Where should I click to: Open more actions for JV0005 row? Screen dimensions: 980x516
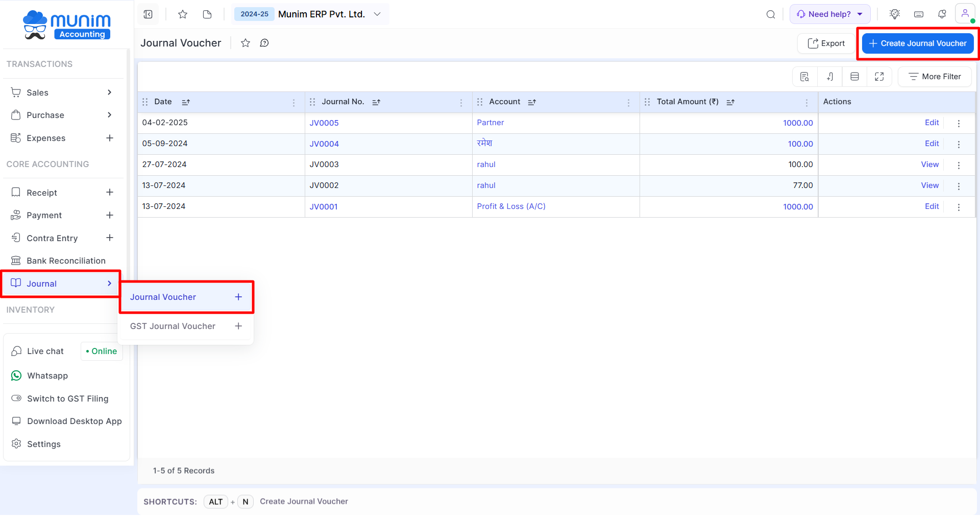point(959,123)
